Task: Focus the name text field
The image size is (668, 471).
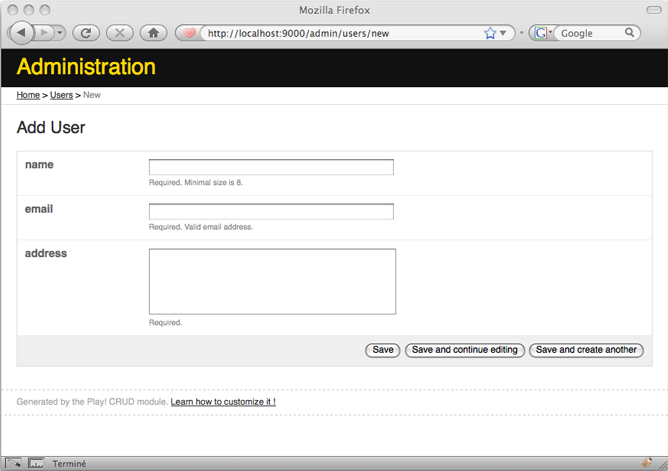Action: [271, 167]
